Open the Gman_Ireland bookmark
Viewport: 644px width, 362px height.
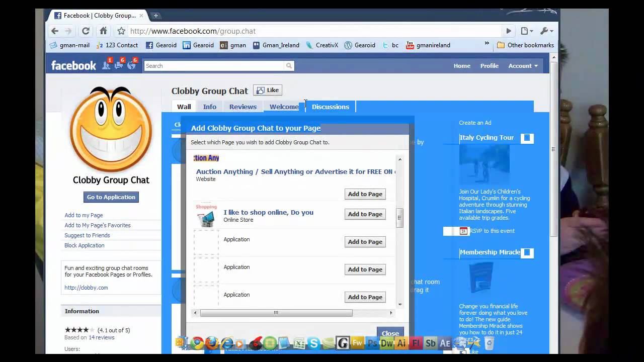click(276, 45)
